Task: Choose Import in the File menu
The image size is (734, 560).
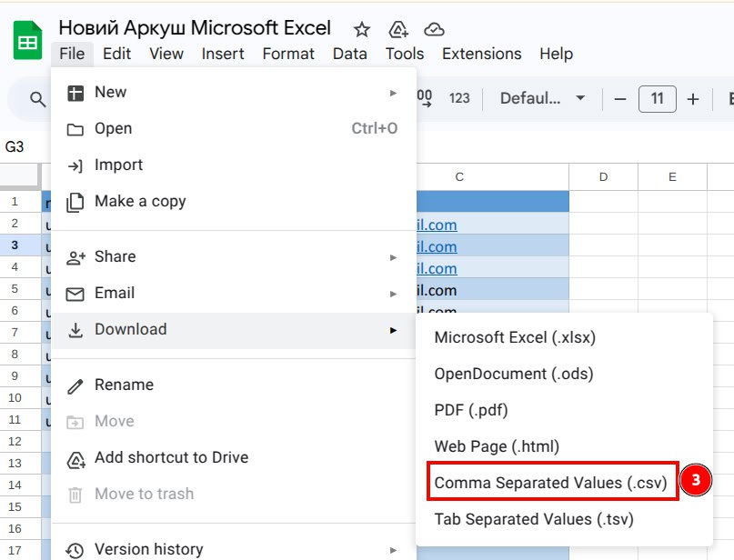Action: 233,165
